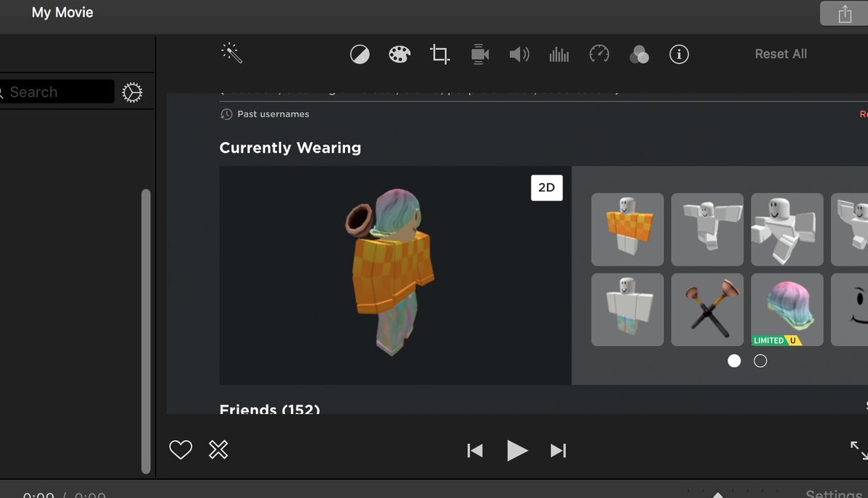This screenshot has height=498, width=868.
Task: Click the browser panel vertical scrollbar
Action: [x=146, y=332]
